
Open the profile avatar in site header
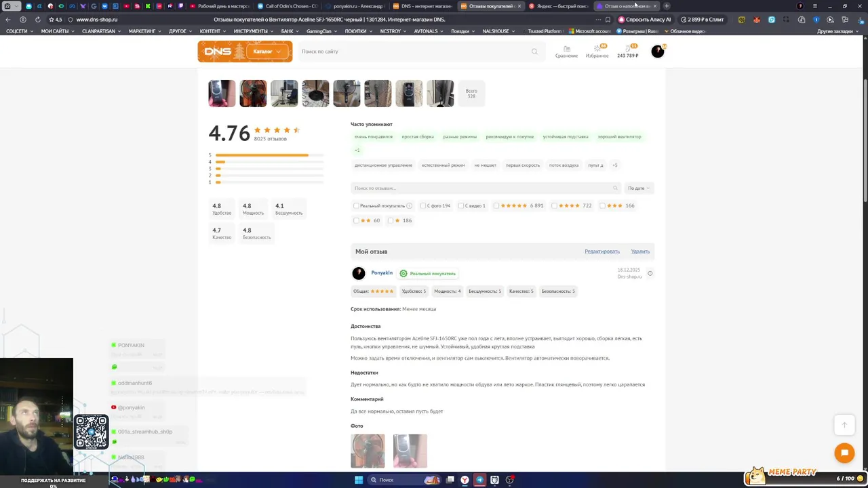pyautogui.click(x=658, y=52)
